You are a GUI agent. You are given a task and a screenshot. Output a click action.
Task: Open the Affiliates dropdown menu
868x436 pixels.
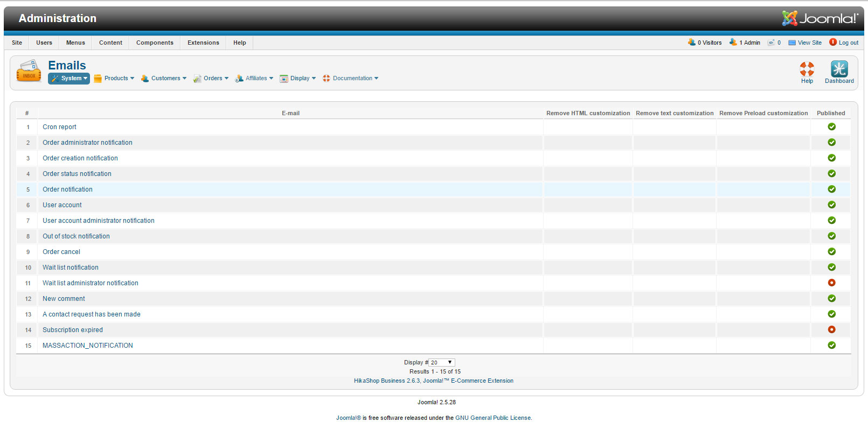[254, 79]
